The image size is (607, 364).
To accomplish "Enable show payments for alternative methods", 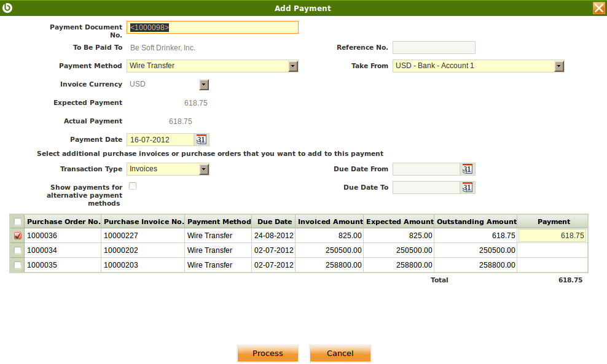I will pyautogui.click(x=133, y=186).
